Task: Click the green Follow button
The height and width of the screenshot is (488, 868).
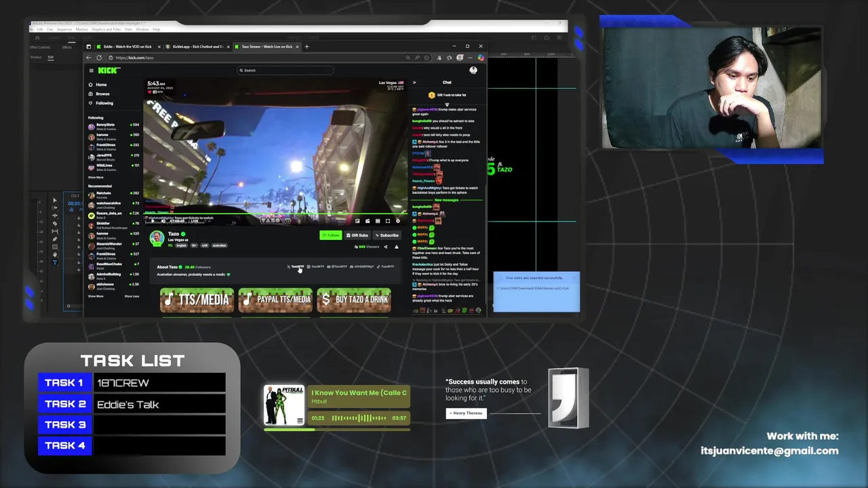Action: [330, 235]
